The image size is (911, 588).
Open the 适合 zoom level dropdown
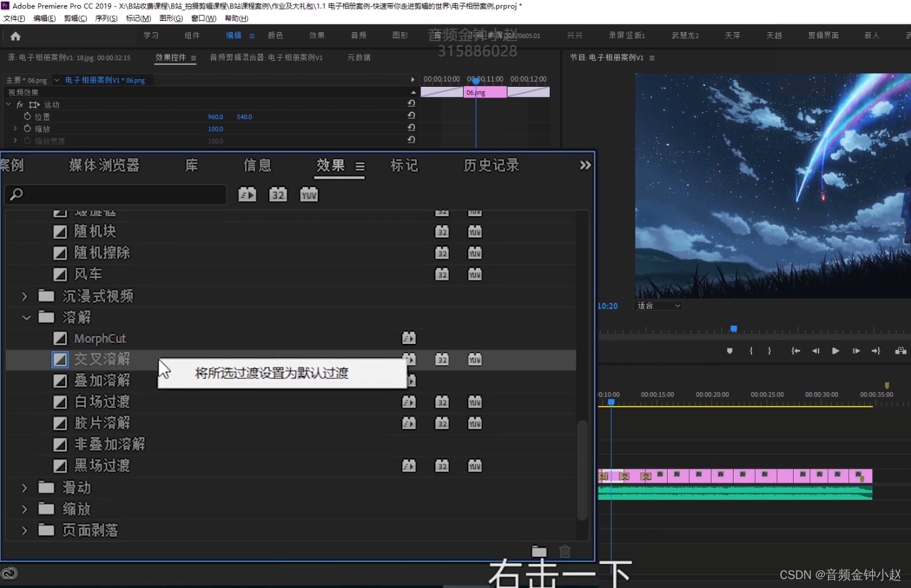pos(658,306)
